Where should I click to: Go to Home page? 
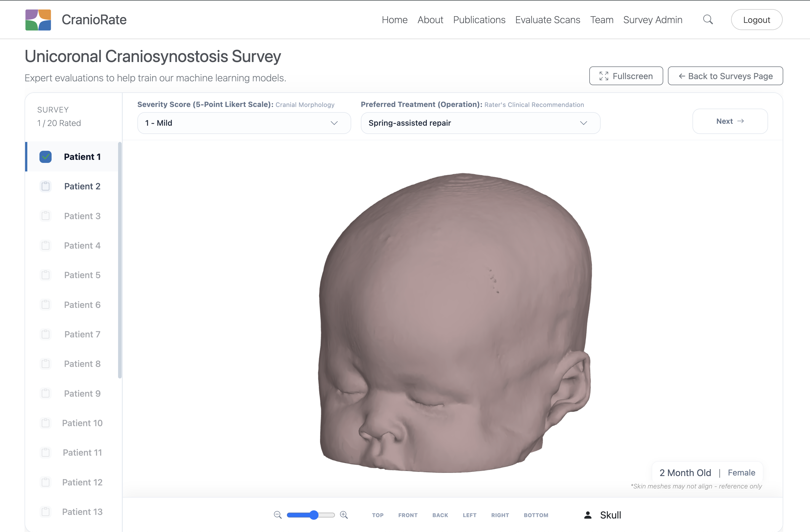(x=395, y=20)
